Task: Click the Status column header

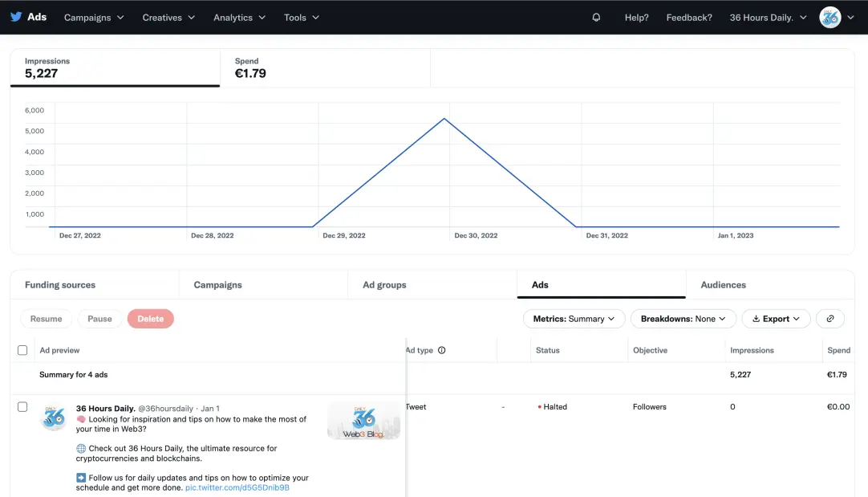Action: click(547, 350)
